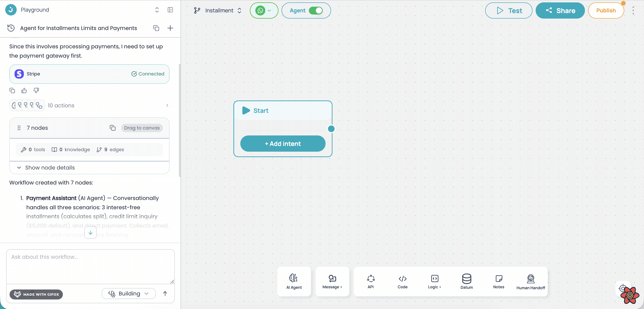644x309 pixels.
Task: Add a Message node from the toolbar
Action: coord(332,282)
